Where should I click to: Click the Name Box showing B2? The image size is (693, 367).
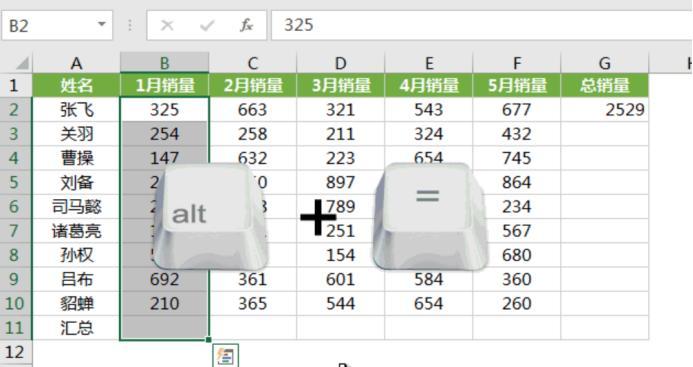point(57,26)
